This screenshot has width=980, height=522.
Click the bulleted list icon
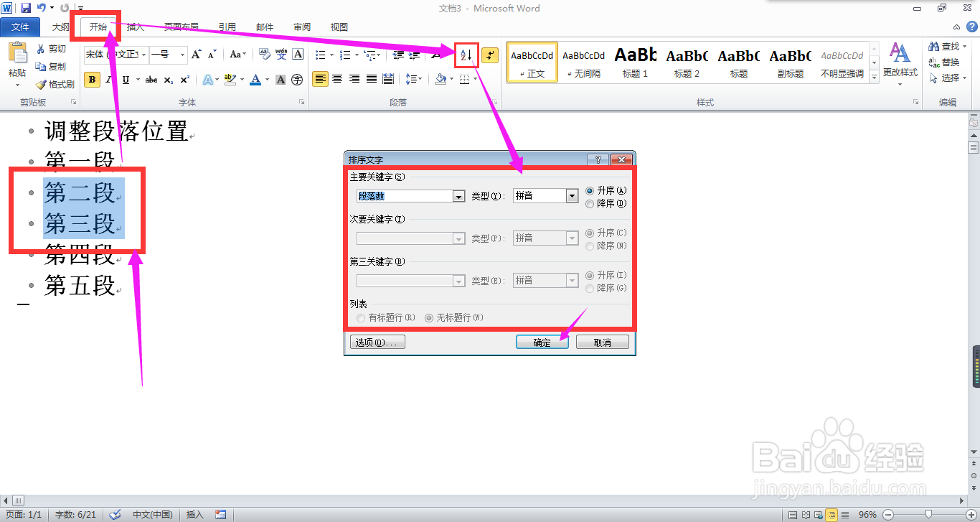pyautogui.click(x=322, y=55)
